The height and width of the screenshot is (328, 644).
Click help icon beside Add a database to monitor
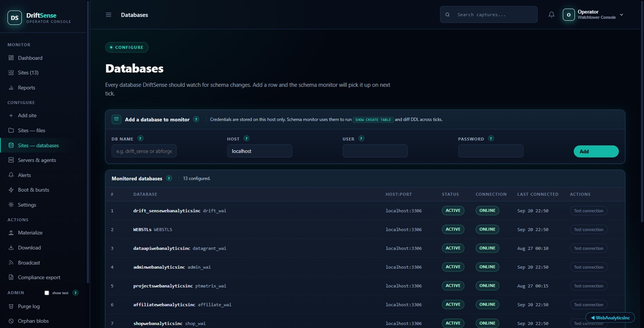tap(196, 119)
